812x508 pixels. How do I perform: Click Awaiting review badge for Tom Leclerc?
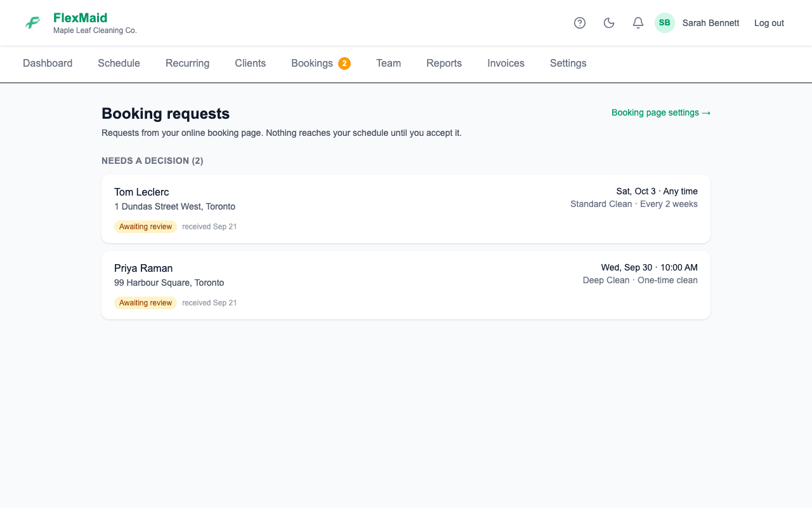145,227
